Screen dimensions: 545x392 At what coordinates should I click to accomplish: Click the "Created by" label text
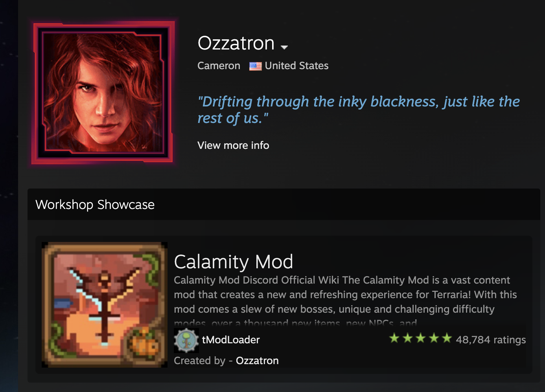click(200, 361)
